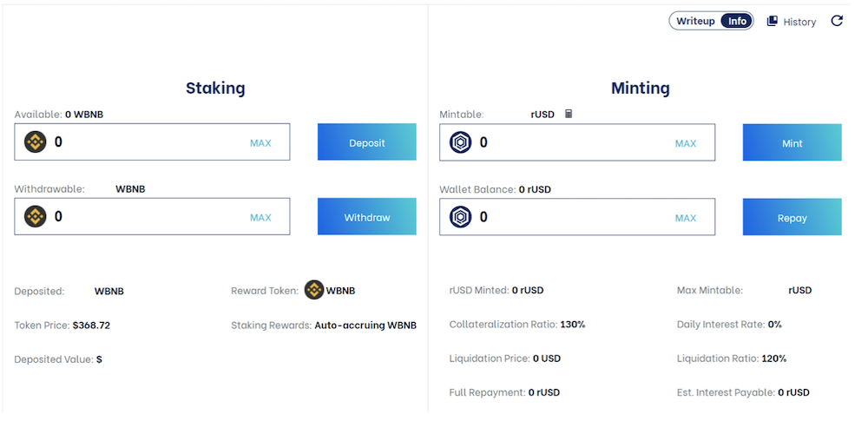868x421 pixels.
Task: Focus the repay amount input
Action: coord(577,217)
